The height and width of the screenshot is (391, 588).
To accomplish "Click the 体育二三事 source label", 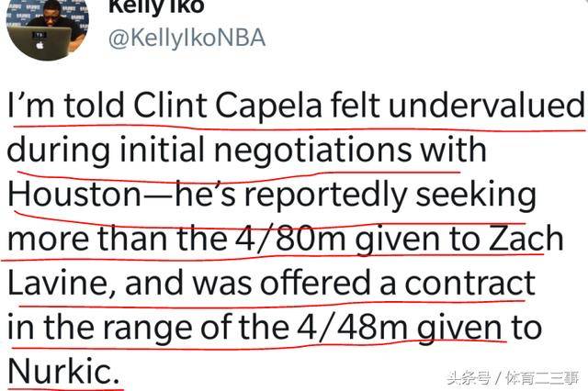I will (542, 377).
